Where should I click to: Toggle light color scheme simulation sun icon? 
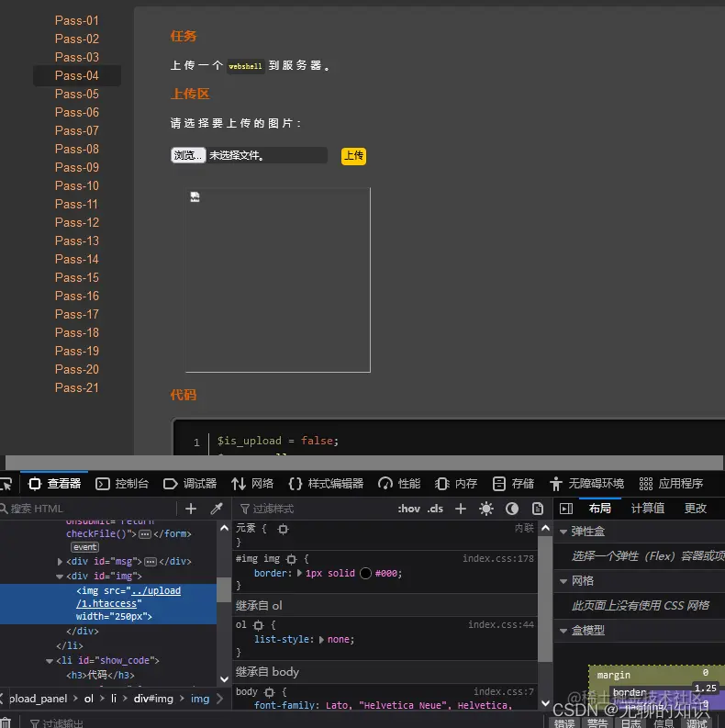486,509
